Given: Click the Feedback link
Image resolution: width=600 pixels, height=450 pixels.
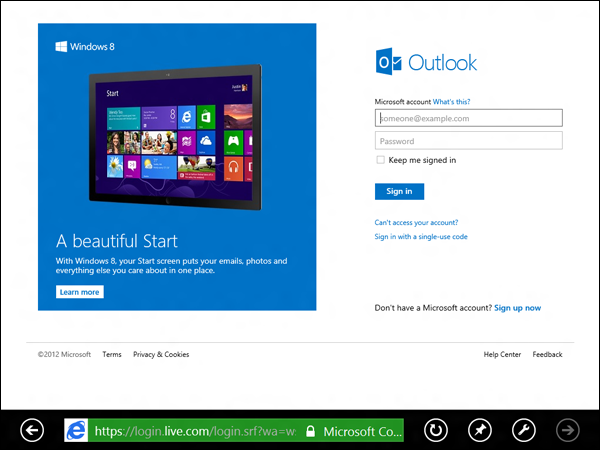Looking at the screenshot, I should coord(547,354).
